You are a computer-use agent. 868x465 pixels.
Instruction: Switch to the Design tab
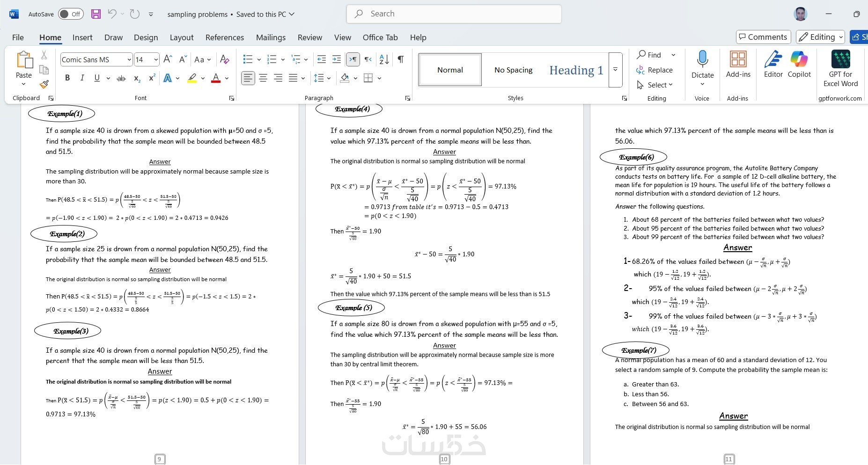pyautogui.click(x=146, y=37)
